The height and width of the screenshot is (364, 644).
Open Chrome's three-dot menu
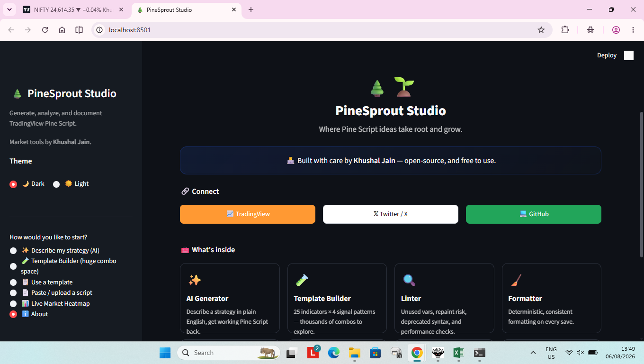tap(633, 30)
